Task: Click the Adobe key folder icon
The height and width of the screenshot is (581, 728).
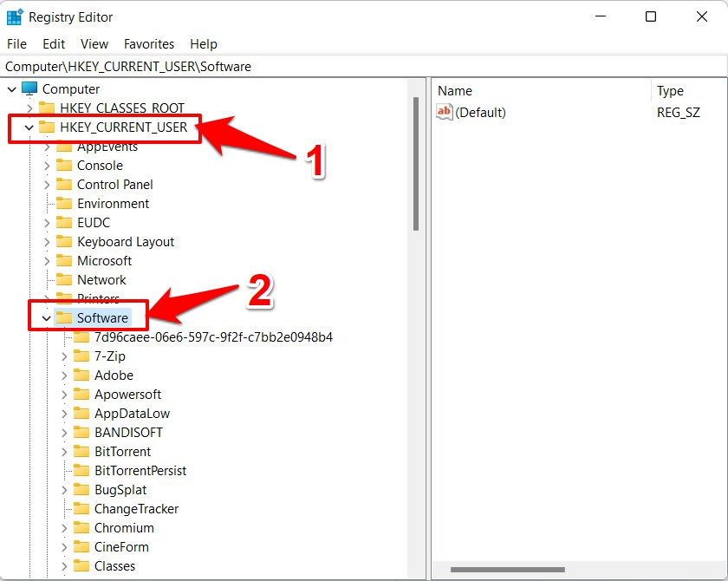Action: coord(81,375)
